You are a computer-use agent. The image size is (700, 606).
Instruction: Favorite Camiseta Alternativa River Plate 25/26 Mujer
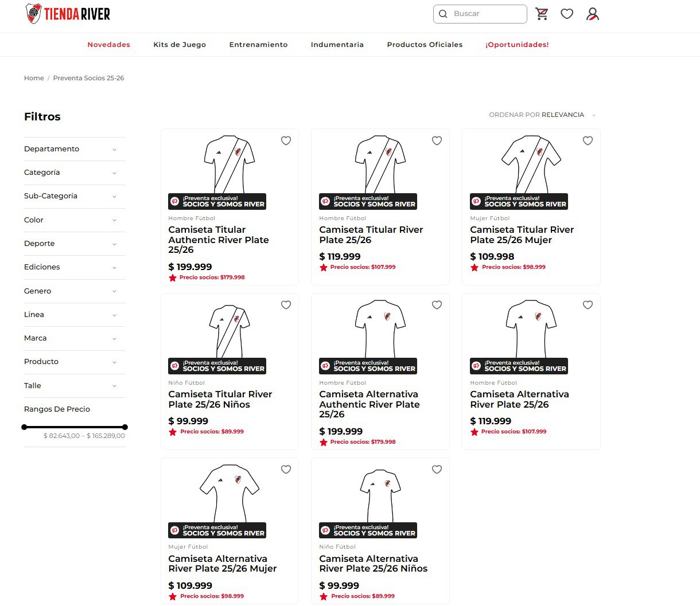pyautogui.click(x=286, y=470)
